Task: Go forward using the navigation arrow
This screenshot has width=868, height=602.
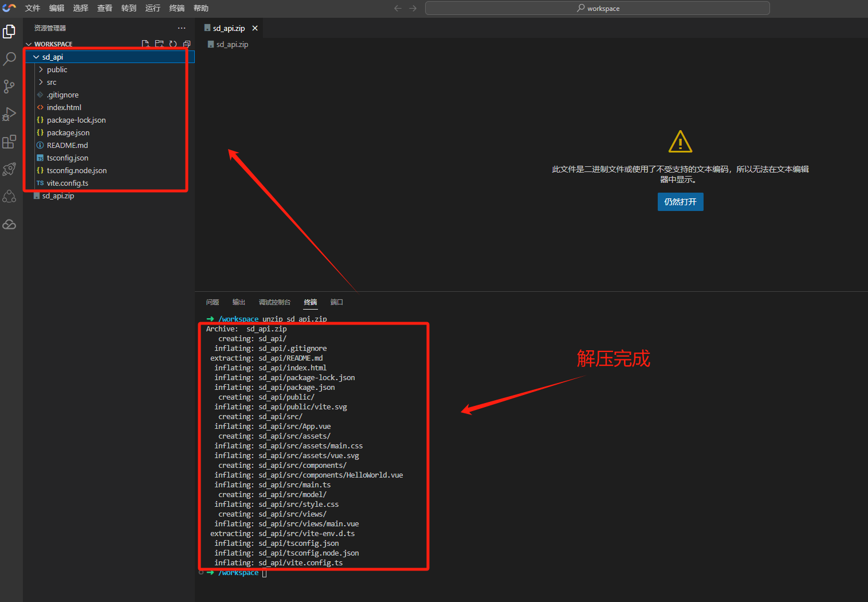Action: [x=413, y=8]
